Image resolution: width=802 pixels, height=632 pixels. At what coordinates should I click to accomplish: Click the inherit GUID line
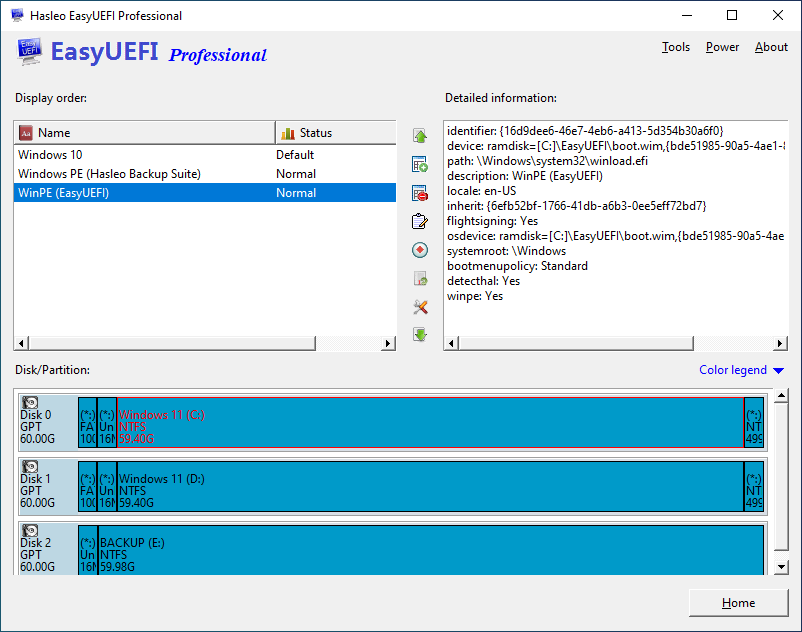(576, 206)
